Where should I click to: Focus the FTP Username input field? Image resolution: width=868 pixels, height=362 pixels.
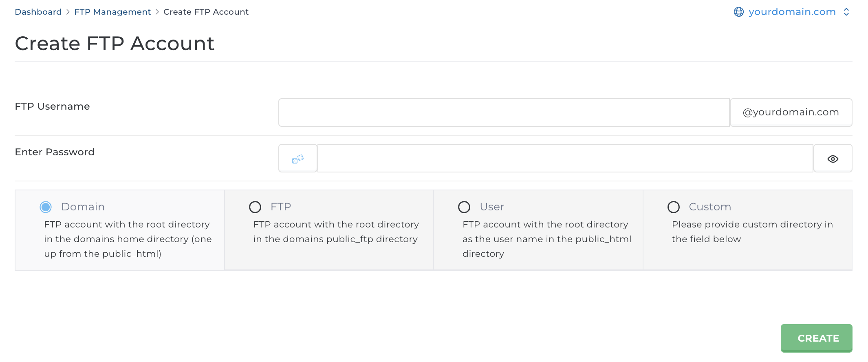504,113
